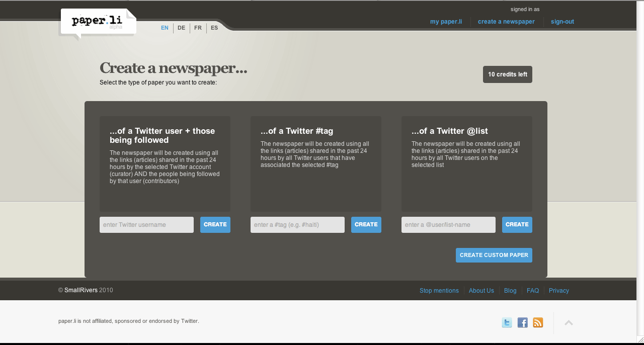Open the my paper.li link
This screenshot has width=644, height=345.
click(x=446, y=22)
